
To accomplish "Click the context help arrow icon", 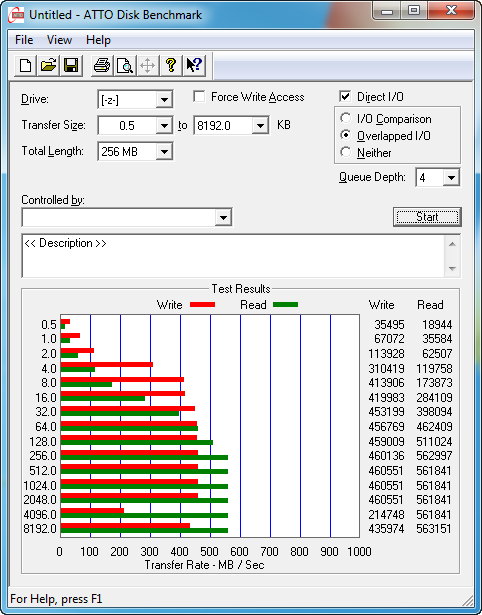I will tap(194, 65).
